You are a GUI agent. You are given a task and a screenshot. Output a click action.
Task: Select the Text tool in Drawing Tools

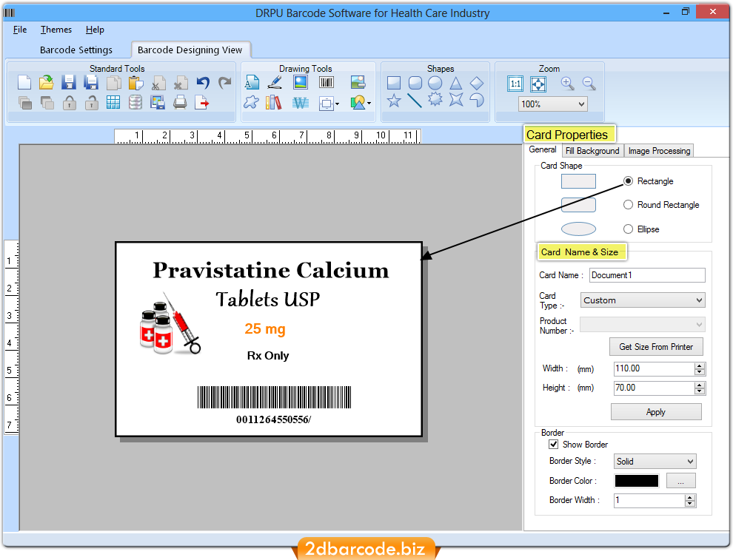click(x=252, y=83)
